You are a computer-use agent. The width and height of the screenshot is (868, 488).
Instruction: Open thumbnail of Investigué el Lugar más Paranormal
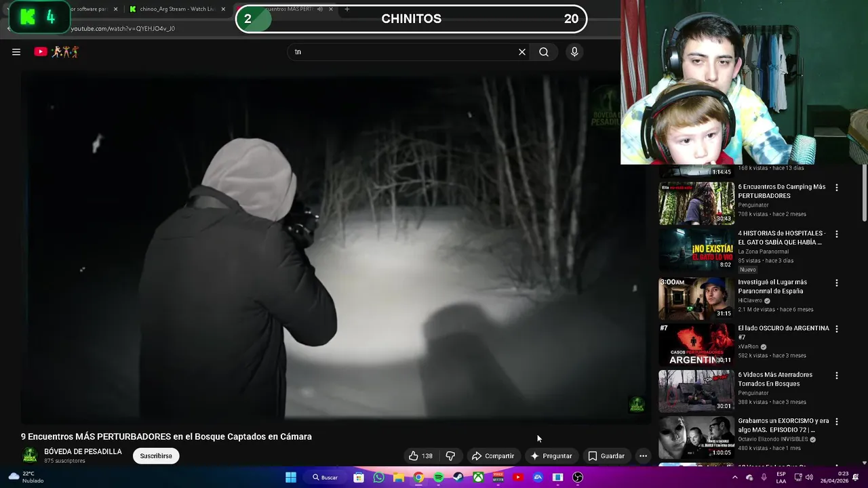[696, 297]
